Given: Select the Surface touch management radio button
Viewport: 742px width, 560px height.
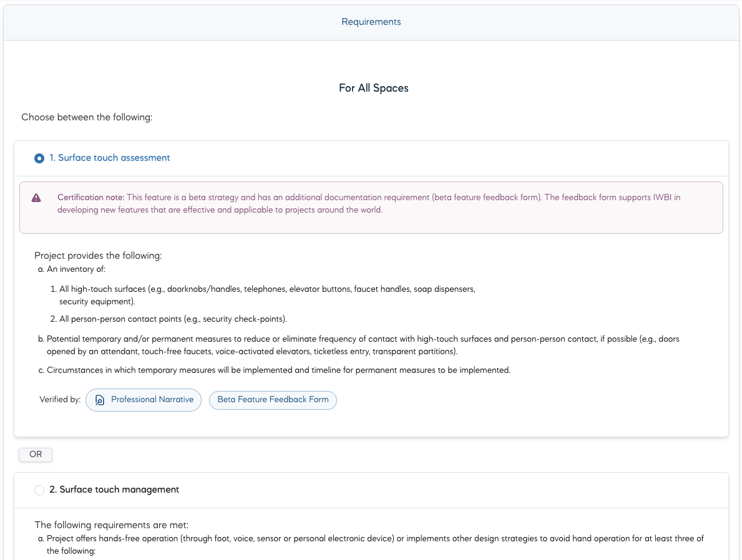Looking at the screenshot, I should pos(39,490).
